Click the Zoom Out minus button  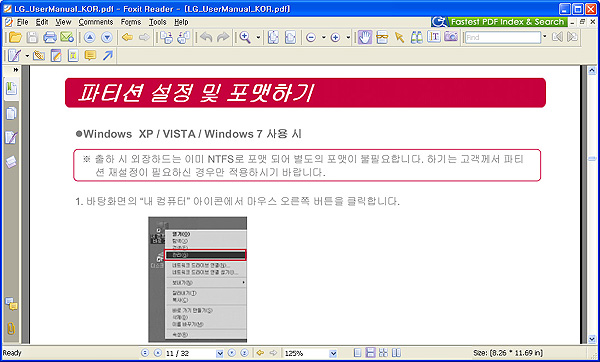point(311,38)
